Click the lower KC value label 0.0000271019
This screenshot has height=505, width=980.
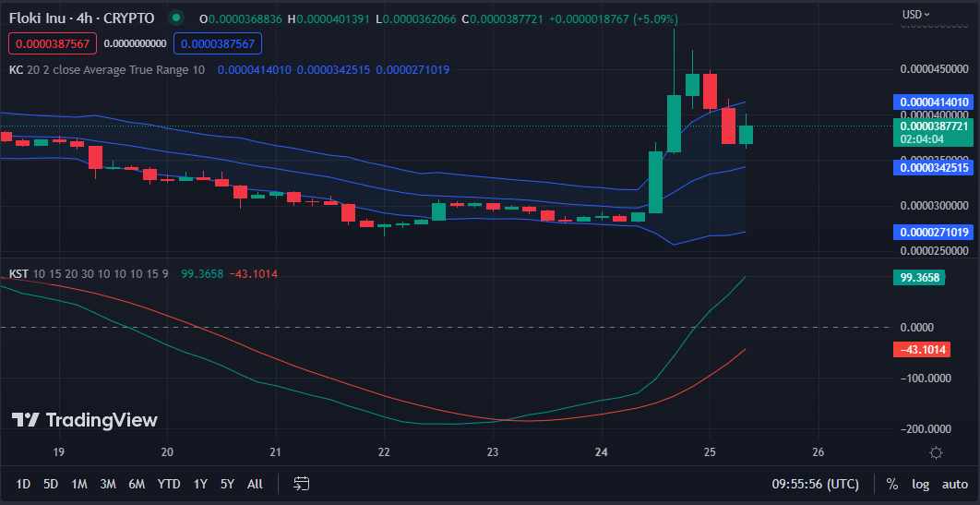[934, 233]
